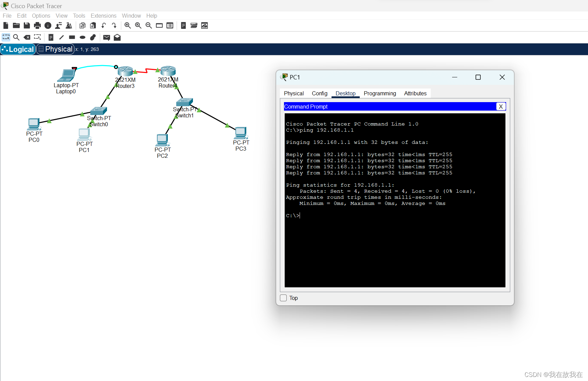Viewport: 588px width, 381px height.
Task: Select Switch0 on the canvas
Action: pyautogui.click(x=99, y=111)
